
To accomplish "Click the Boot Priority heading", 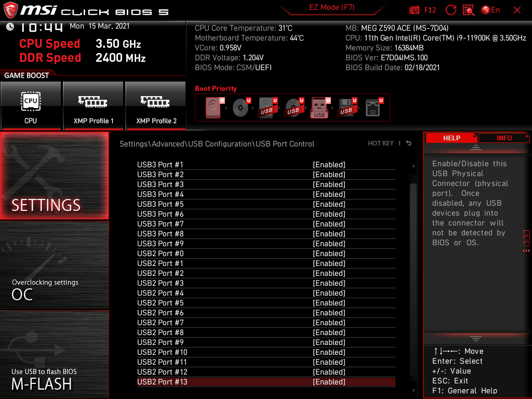I will coord(216,88).
